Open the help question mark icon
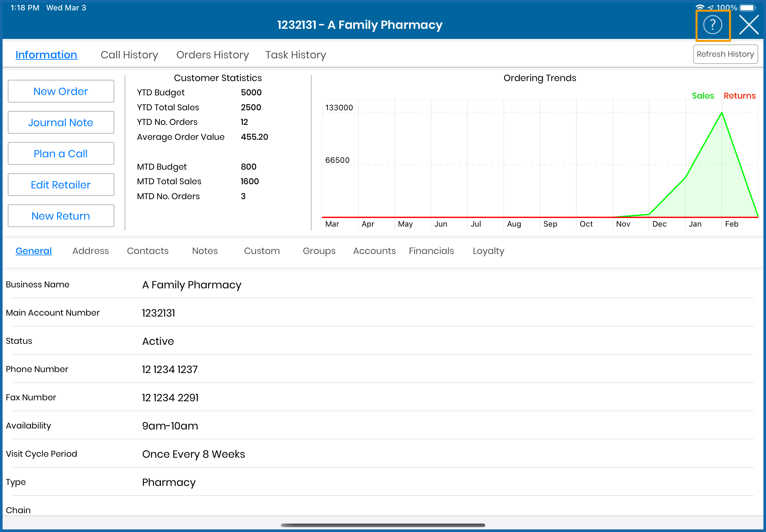Viewport: 766px width, 532px height. point(712,25)
